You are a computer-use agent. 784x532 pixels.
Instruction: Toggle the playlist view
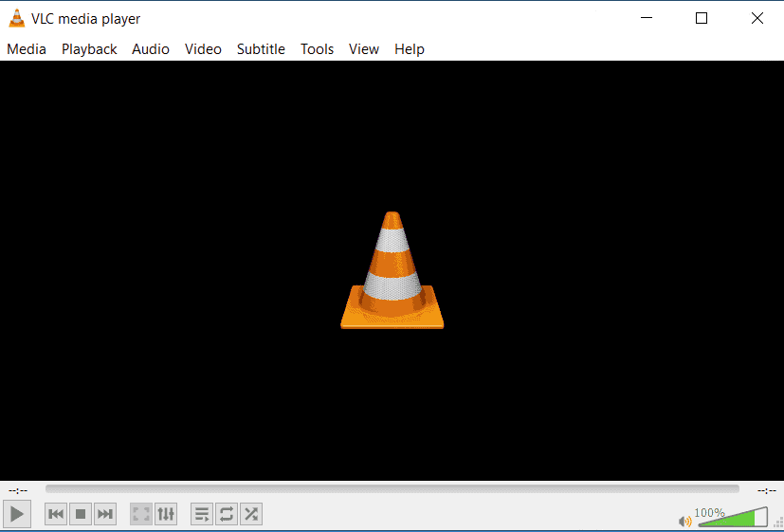coord(202,514)
